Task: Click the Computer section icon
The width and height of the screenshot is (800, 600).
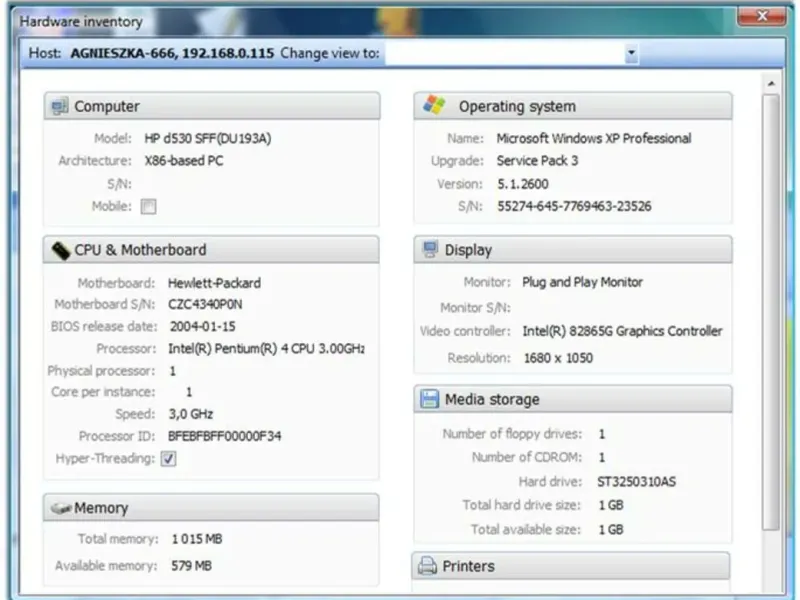Action: [x=60, y=106]
